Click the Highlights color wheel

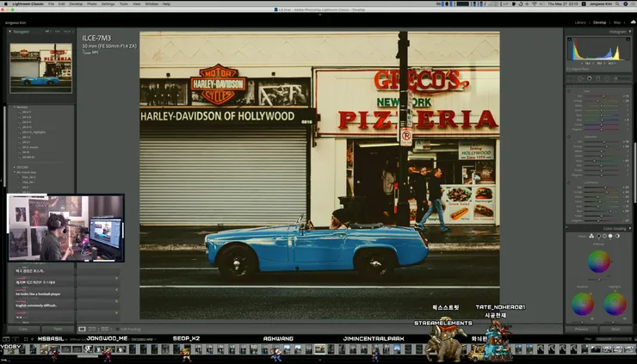click(x=615, y=304)
